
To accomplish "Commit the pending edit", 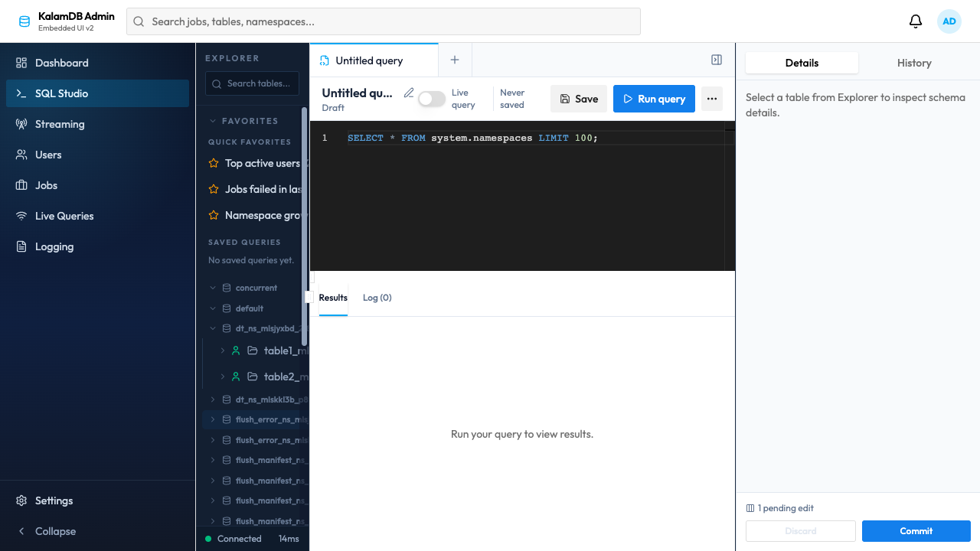I will pos(916,530).
